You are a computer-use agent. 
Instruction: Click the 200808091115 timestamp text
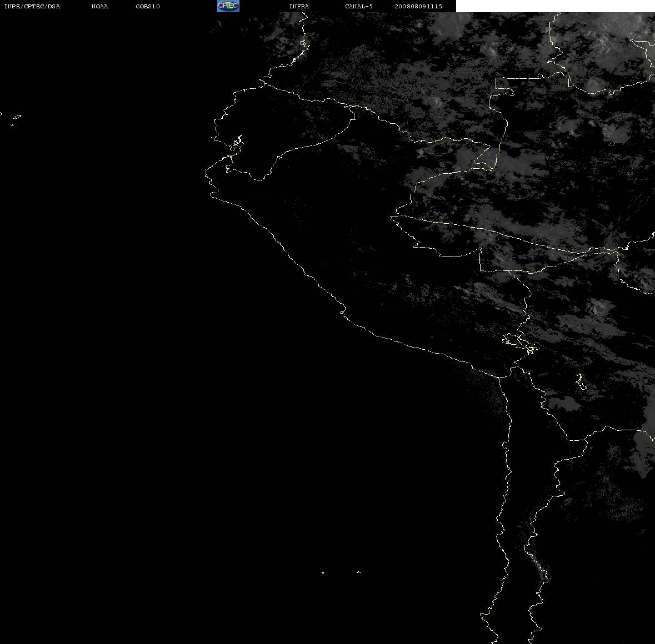tap(418, 6)
